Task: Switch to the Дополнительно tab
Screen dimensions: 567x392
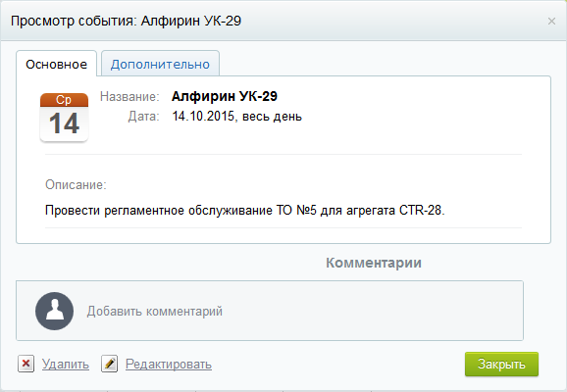Action: tap(160, 64)
